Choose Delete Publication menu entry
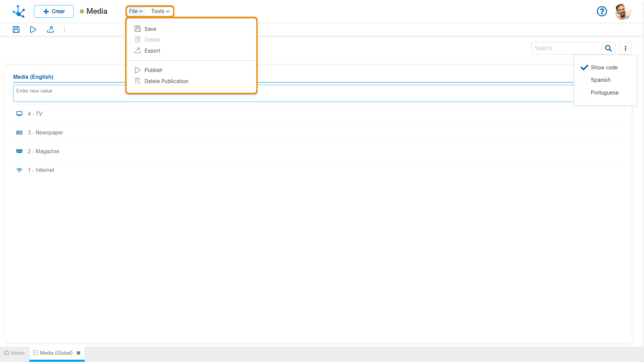 166,81
